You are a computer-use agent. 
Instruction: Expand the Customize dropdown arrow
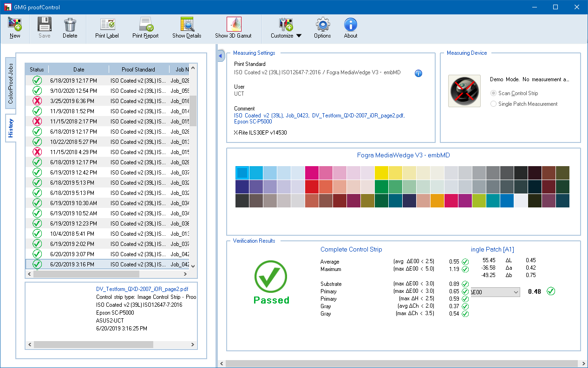[299, 36]
